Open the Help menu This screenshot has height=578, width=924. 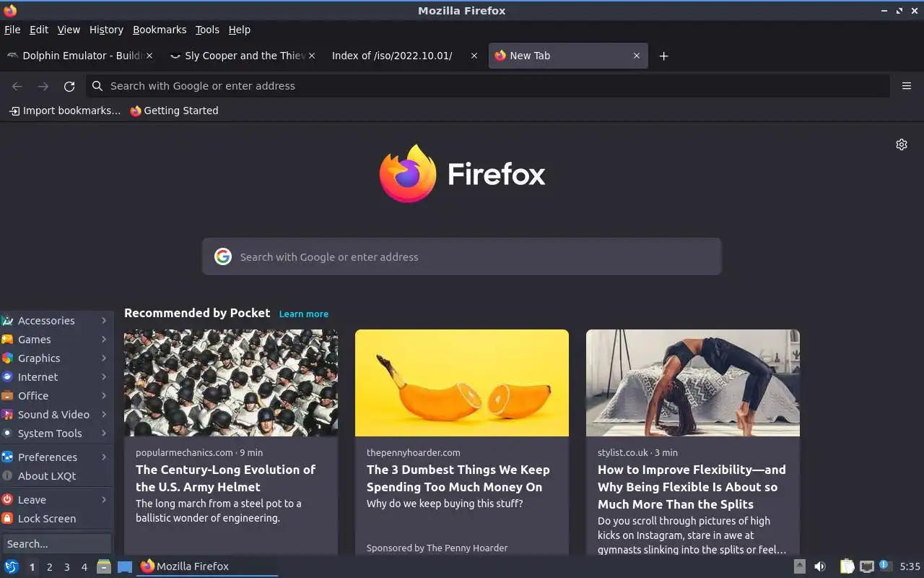click(240, 30)
